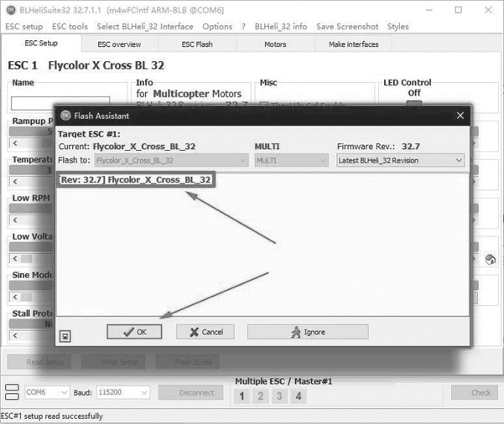Switch to the Motors tab
Screen dimensions: 504x424
275,44
